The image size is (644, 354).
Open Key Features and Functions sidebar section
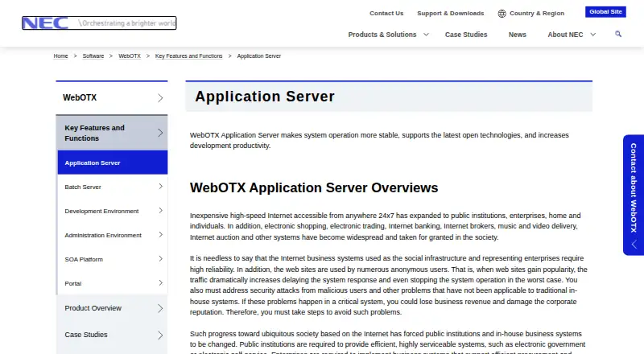coord(112,133)
